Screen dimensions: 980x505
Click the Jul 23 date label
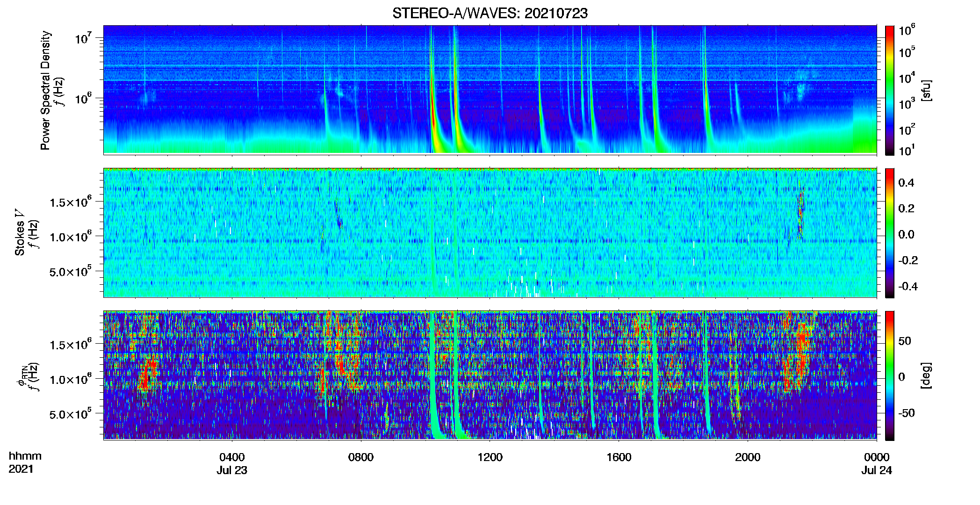(x=232, y=470)
